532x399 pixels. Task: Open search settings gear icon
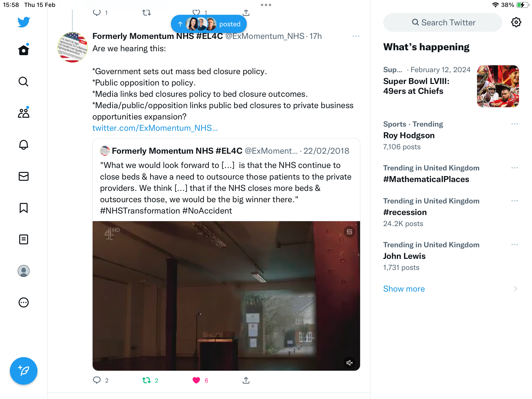(x=516, y=22)
